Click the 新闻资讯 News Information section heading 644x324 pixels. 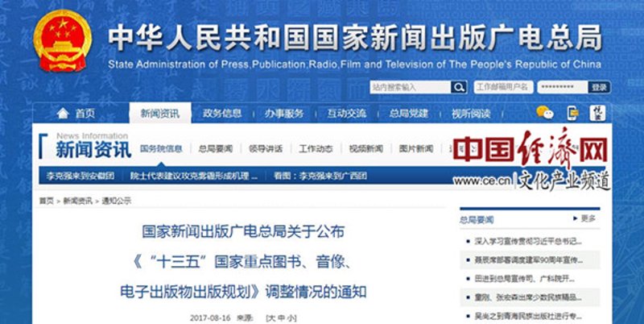[93, 146]
